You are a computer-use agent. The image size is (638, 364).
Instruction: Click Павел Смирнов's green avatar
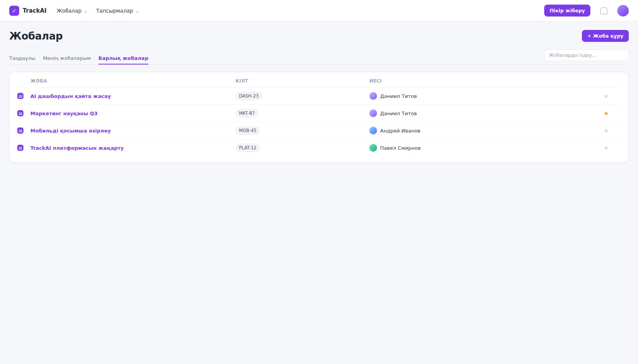373,148
